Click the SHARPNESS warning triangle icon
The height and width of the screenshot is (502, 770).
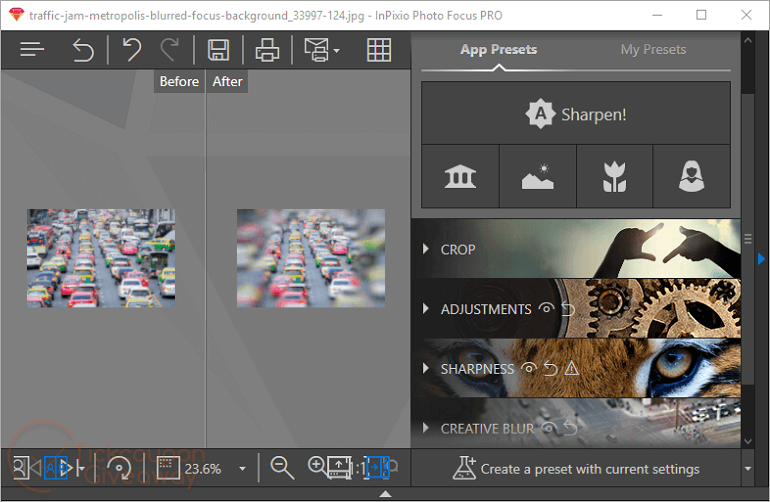click(571, 368)
